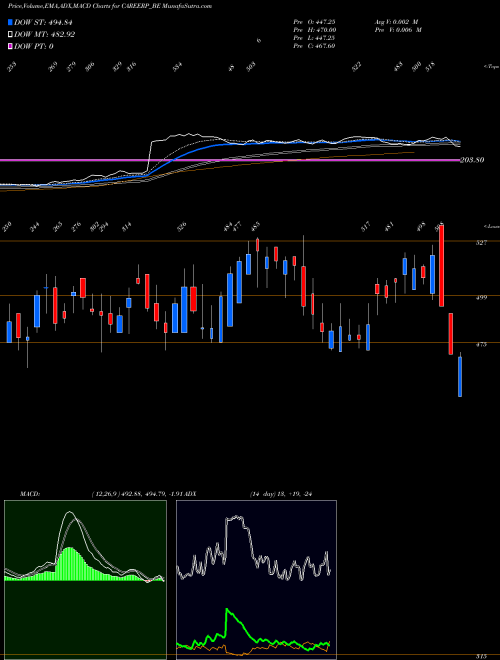This screenshot has width=500, height=660.
Task: Click the 475 price axis label
Action: [x=481, y=344]
